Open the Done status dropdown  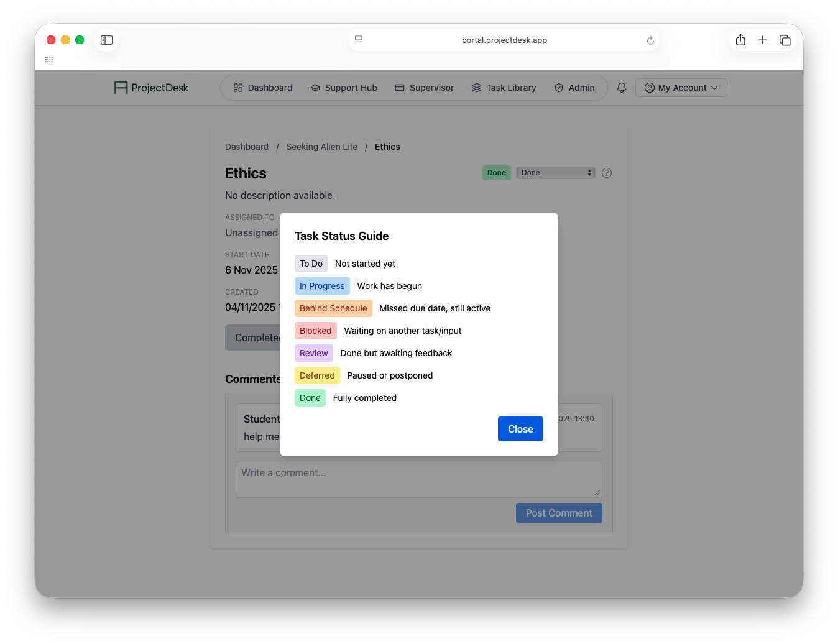[x=555, y=172]
